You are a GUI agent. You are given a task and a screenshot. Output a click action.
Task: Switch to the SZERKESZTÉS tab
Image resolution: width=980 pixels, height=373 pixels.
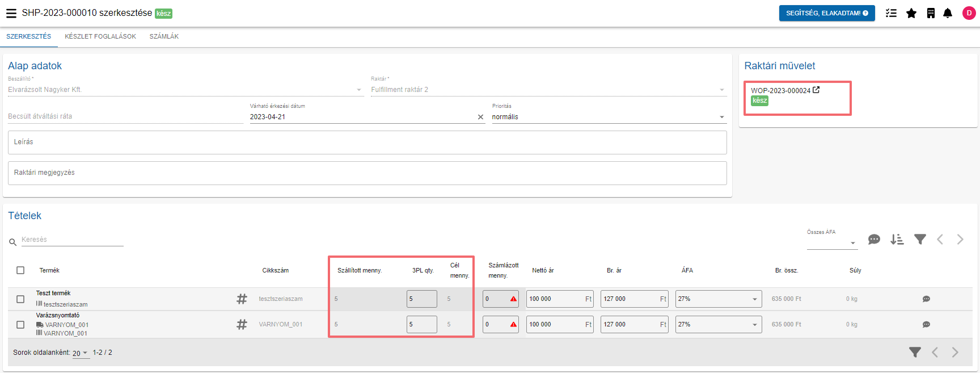tap(29, 36)
